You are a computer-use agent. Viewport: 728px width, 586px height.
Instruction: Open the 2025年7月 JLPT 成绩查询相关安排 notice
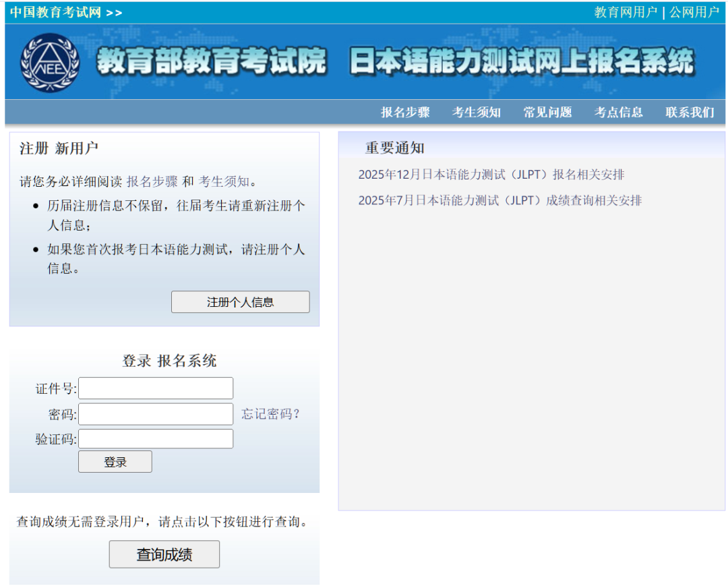499,200
